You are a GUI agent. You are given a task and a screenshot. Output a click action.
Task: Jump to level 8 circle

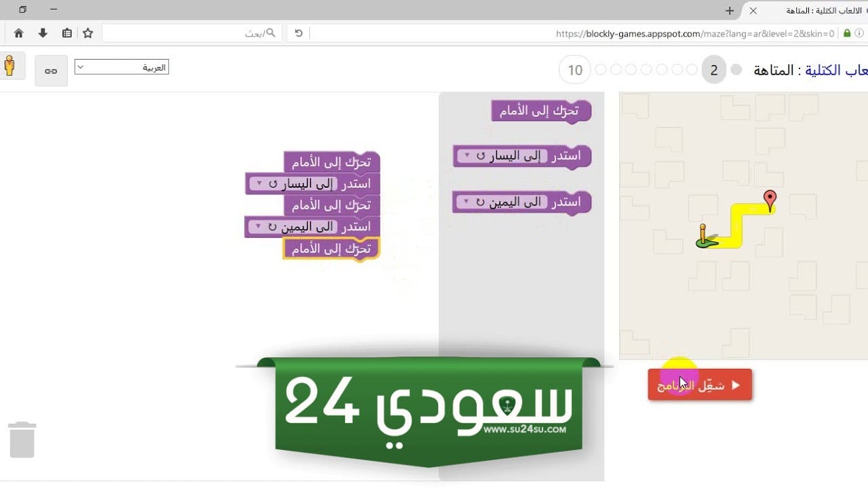[x=616, y=70]
